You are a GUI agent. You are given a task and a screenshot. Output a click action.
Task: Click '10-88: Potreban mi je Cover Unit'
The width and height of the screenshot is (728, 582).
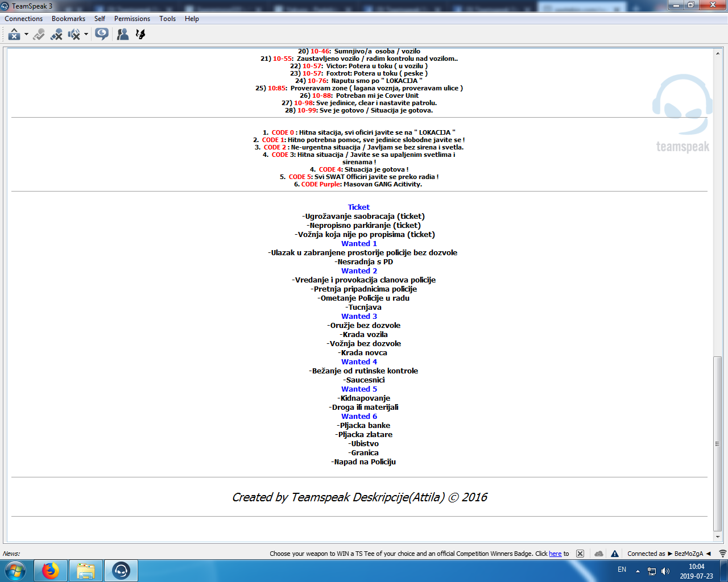click(x=359, y=95)
